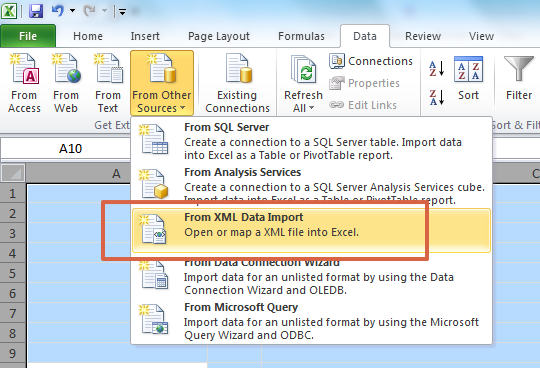Image resolution: width=540 pixels, height=368 pixels.
Task: Open Existing Connections
Action: tap(237, 83)
